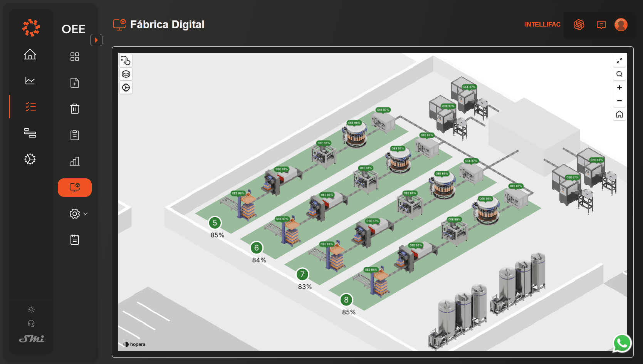The height and width of the screenshot is (364, 643).
Task: Zoom in the map with plus button
Action: tap(619, 87)
